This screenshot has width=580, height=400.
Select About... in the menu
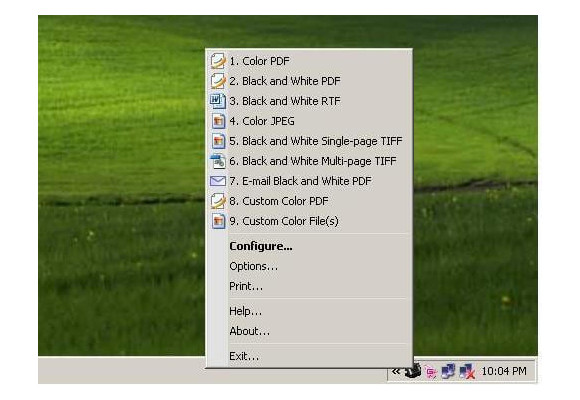[249, 331]
